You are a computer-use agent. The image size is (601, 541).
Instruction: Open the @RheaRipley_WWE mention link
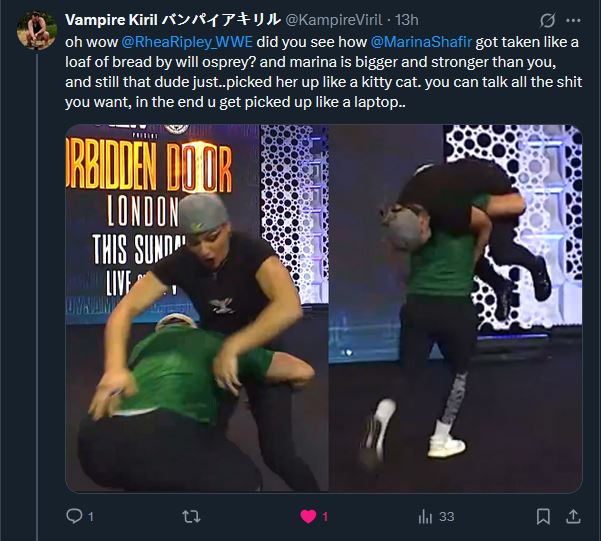point(187,42)
